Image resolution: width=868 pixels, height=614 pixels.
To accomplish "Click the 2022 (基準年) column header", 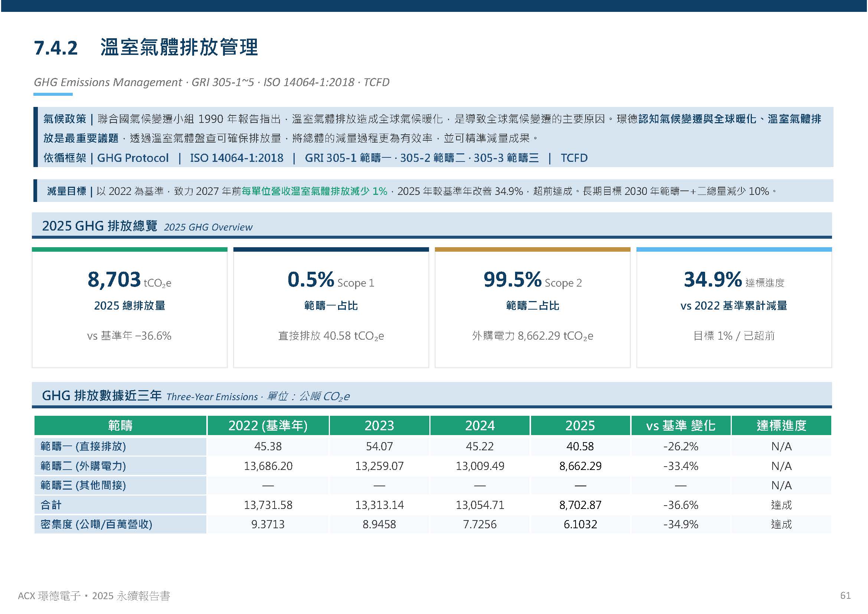I will point(268,426).
